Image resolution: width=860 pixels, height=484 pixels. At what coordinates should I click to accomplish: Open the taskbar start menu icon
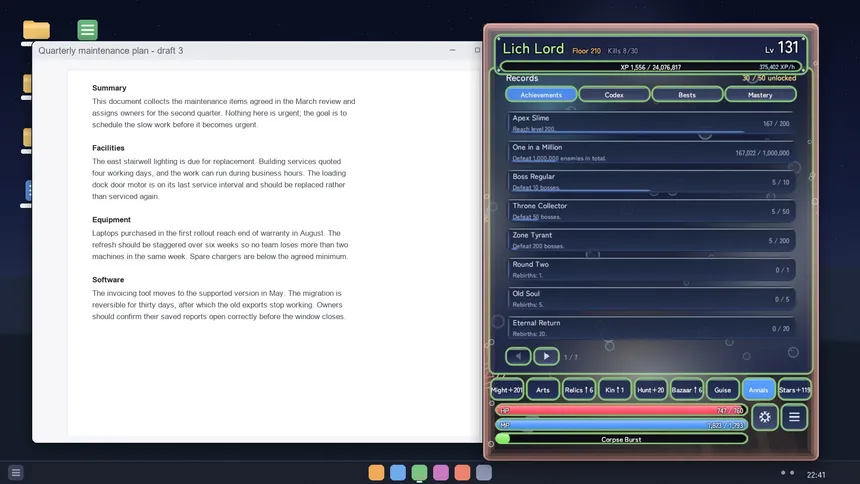click(16, 472)
